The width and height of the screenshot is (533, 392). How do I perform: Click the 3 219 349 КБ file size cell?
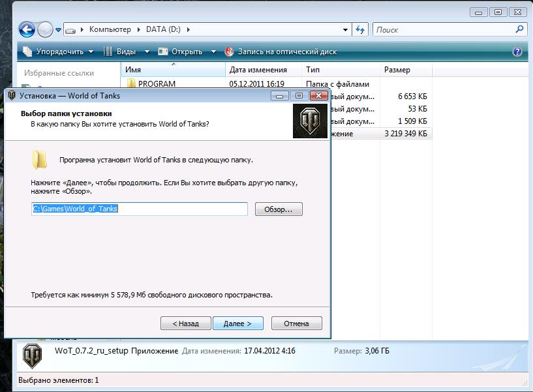tap(406, 134)
